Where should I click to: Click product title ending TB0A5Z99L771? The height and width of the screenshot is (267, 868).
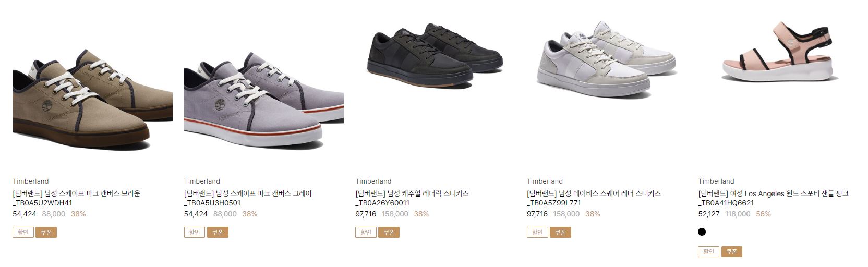594,198
